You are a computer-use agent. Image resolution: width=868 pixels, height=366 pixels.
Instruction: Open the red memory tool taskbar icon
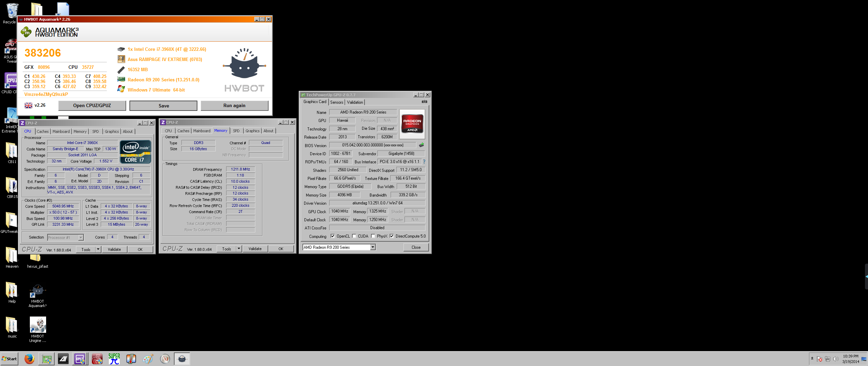pos(97,359)
